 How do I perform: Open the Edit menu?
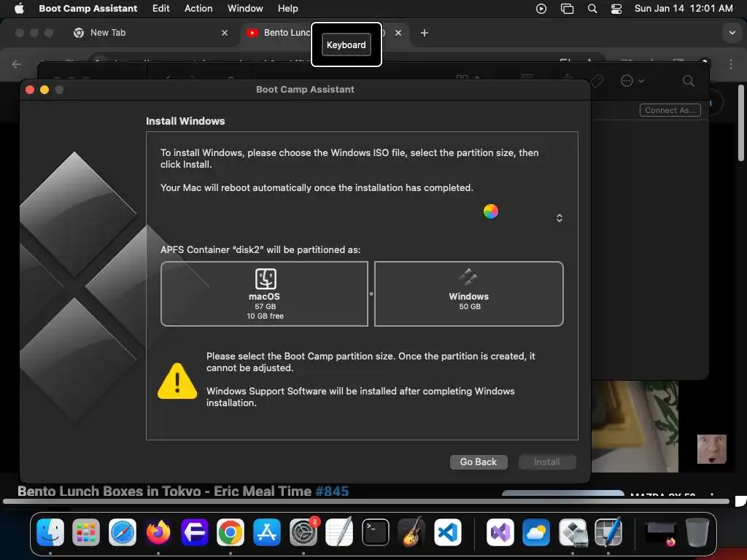click(x=160, y=8)
